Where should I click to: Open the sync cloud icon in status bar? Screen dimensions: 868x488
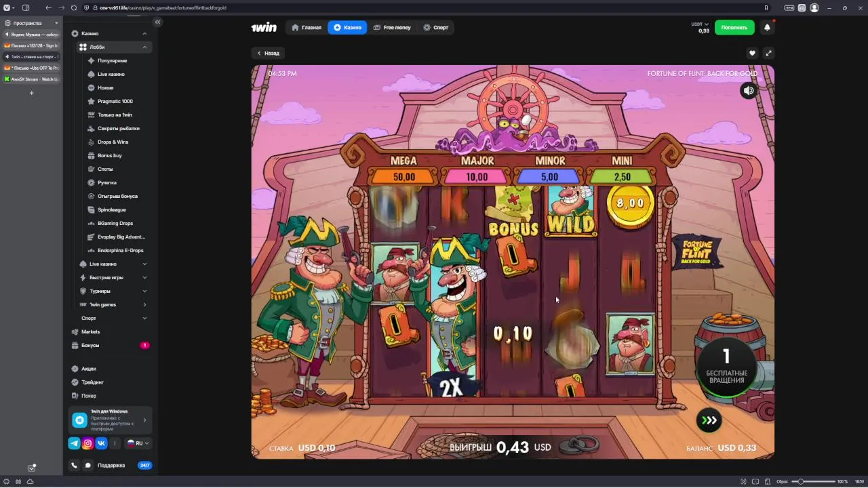(x=30, y=481)
